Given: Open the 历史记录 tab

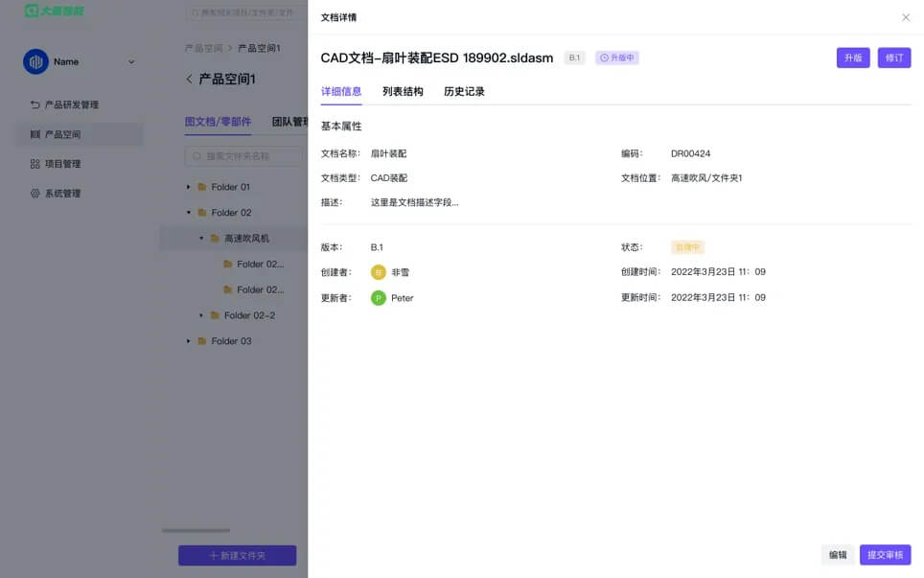Looking at the screenshot, I should click(462, 91).
